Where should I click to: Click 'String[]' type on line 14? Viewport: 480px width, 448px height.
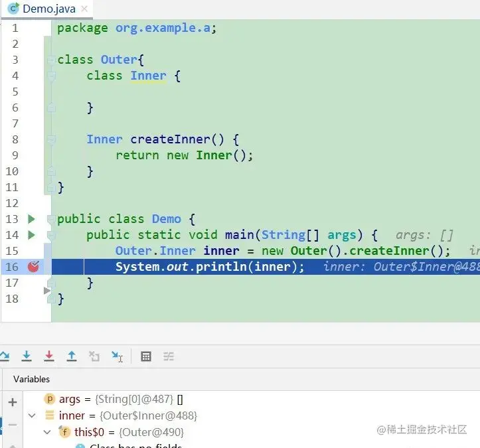click(290, 235)
